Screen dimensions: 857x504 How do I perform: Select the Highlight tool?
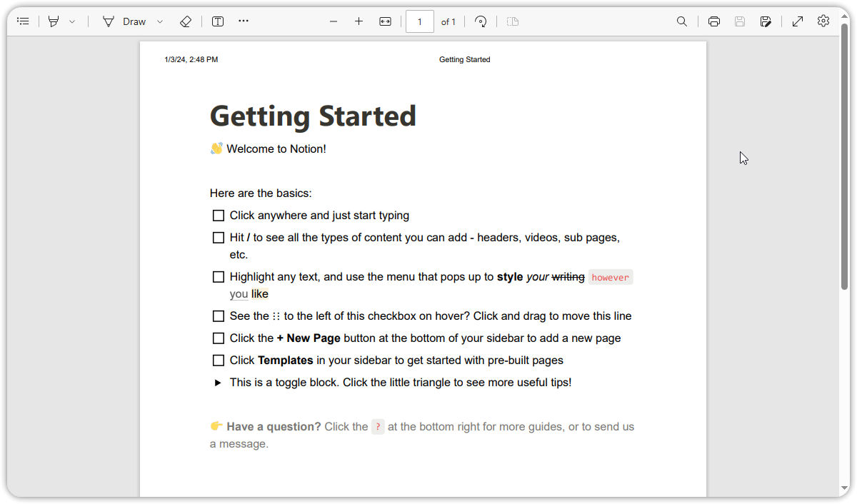click(54, 21)
